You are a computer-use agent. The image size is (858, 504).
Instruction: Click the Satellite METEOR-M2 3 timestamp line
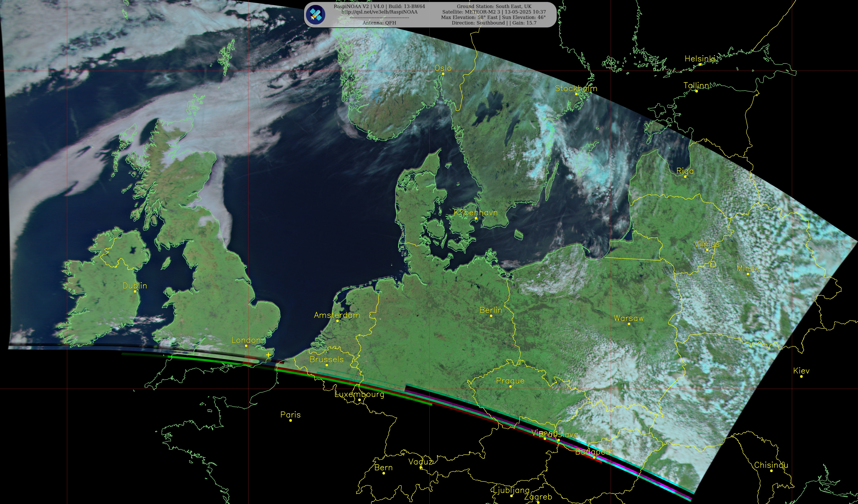[x=494, y=12]
